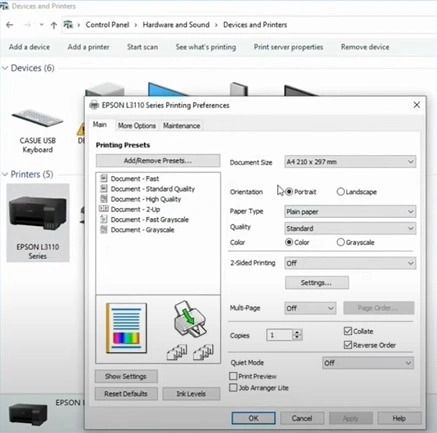Image resolution: width=437 pixels, height=433 pixels.
Task: Click Hardware and Sound in breadcrumb
Action: coord(176,25)
